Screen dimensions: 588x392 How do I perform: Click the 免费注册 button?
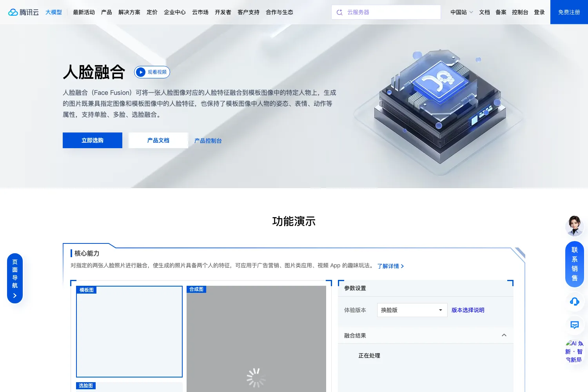click(x=569, y=12)
